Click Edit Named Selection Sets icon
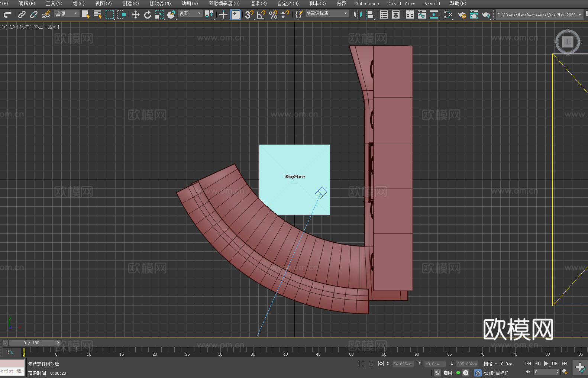This screenshot has width=588, height=378. click(x=299, y=14)
